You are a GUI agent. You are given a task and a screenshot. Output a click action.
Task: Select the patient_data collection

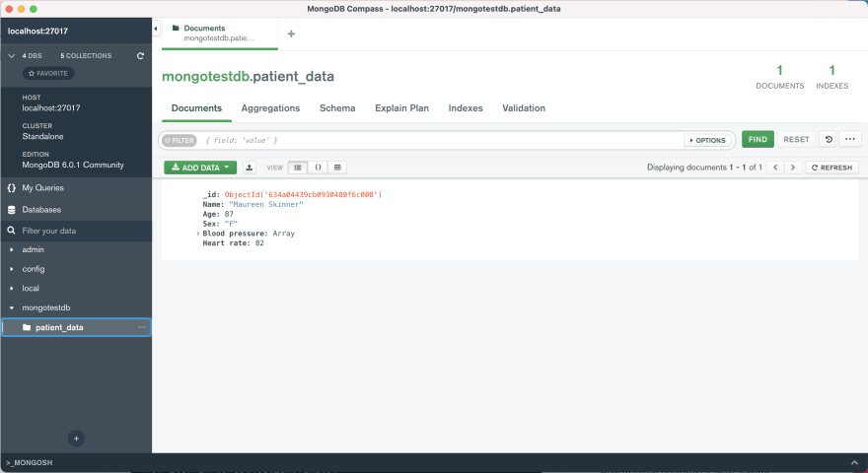tap(76, 327)
